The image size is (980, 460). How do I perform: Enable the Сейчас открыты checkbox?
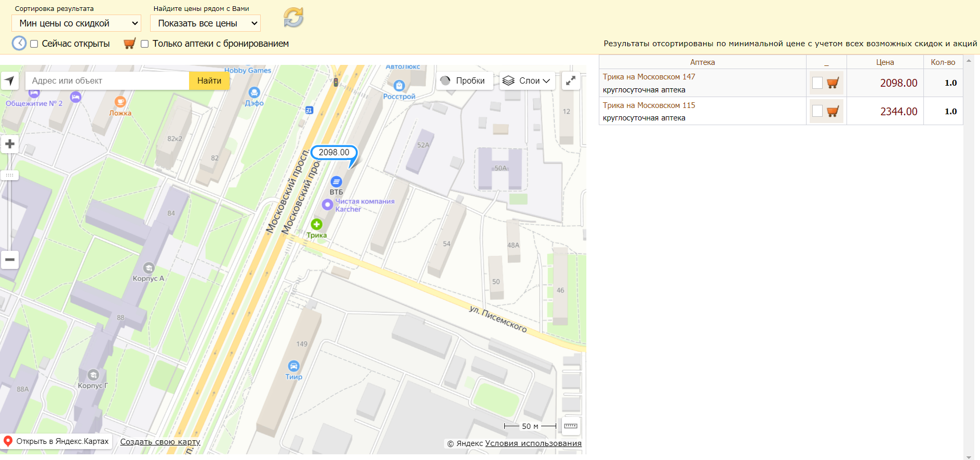click(34, 44)
